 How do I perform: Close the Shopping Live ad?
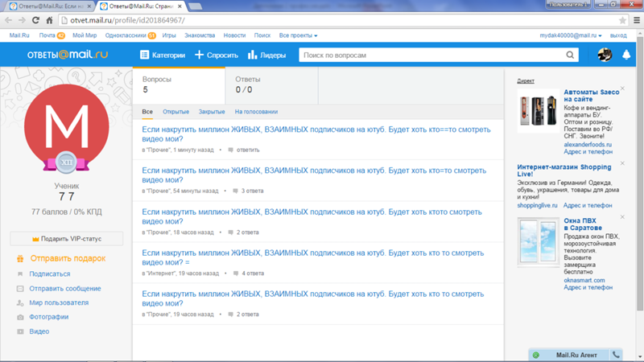point(622,163)
